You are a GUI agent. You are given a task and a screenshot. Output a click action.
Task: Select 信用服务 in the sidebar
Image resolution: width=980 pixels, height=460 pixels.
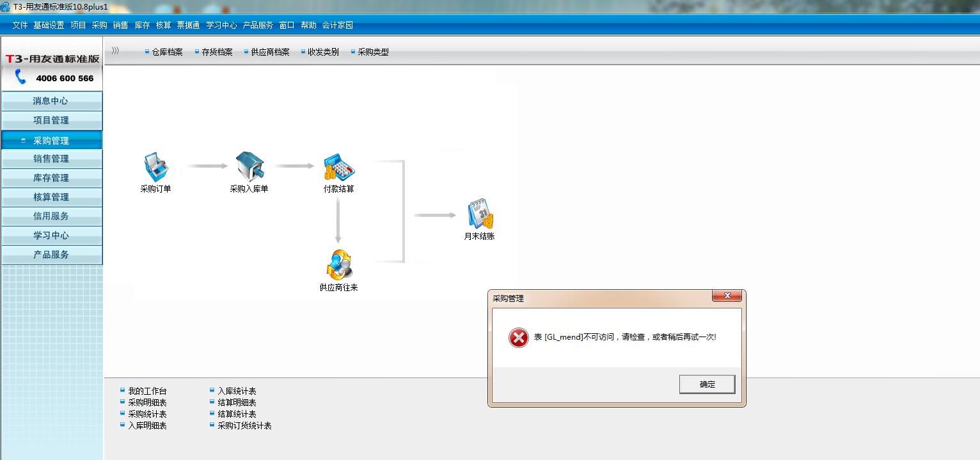51,216
